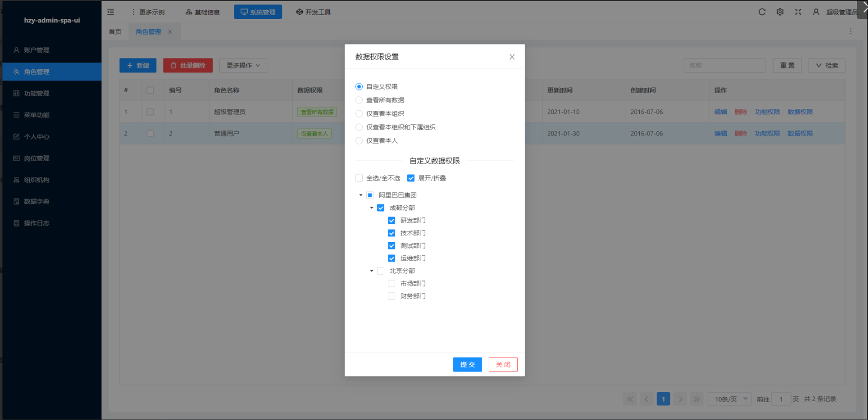The width and height of the screenshot is (868, 420).
Task: Uncheck the 研发部门 checkbox
Action: coord(391,220)
